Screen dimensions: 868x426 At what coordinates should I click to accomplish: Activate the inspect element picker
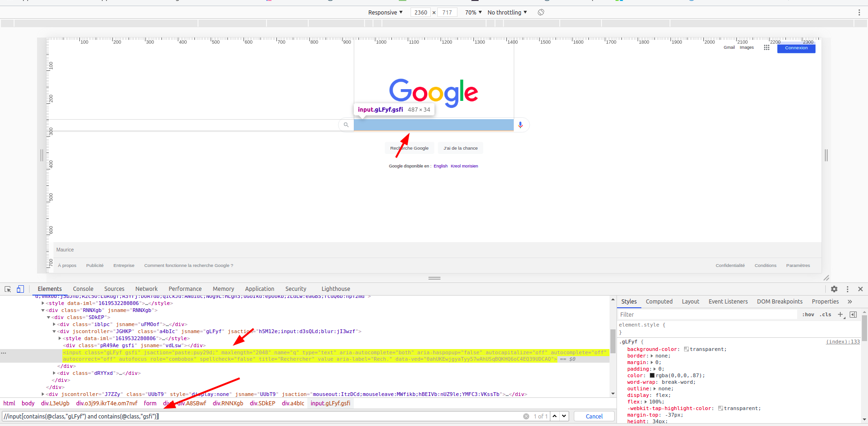click(8, 289)
